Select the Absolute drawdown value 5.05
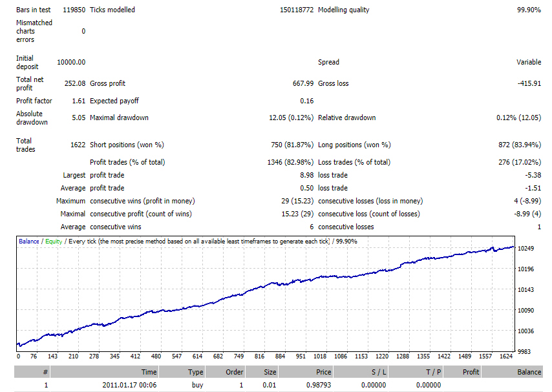 tap(79, 118)
